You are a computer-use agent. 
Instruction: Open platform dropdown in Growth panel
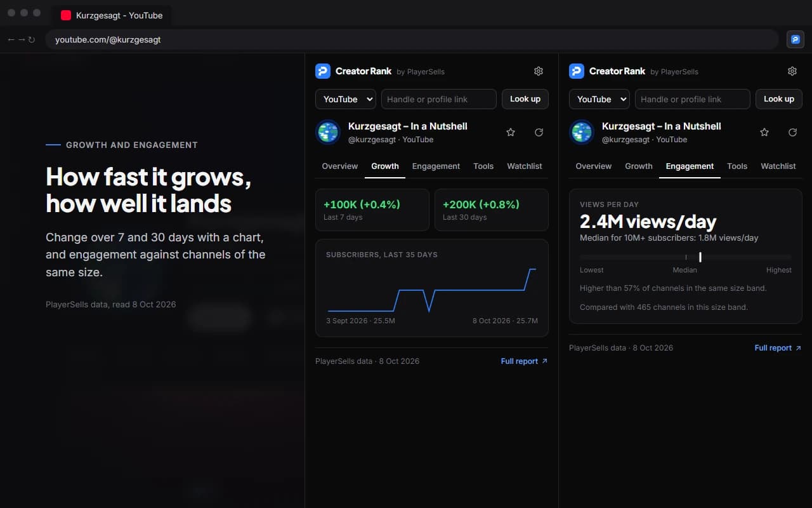tap(346, 99)
